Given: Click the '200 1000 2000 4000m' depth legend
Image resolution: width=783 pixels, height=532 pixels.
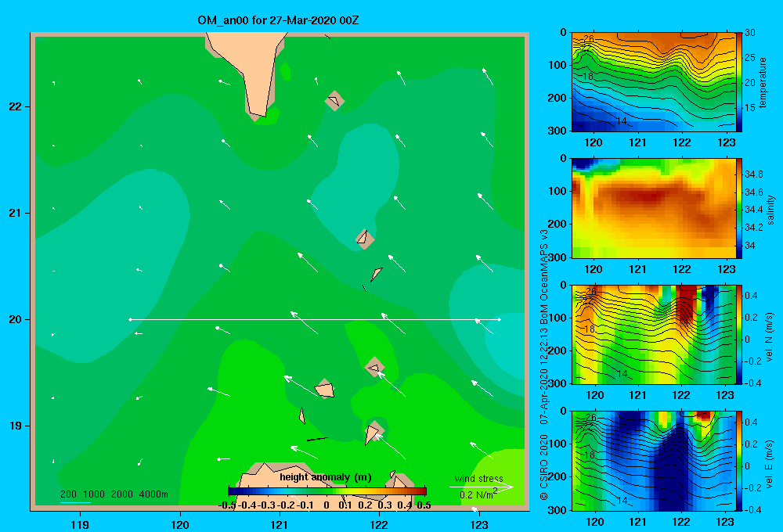Looking at the screenshot, I should pos(114,494).
